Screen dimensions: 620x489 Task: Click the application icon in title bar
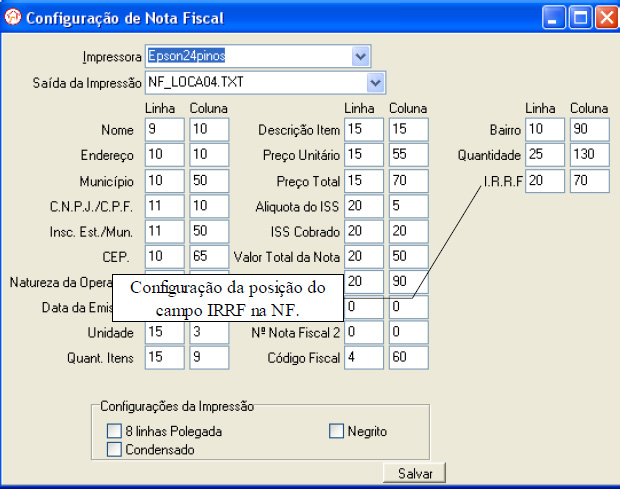coord(13,17)
